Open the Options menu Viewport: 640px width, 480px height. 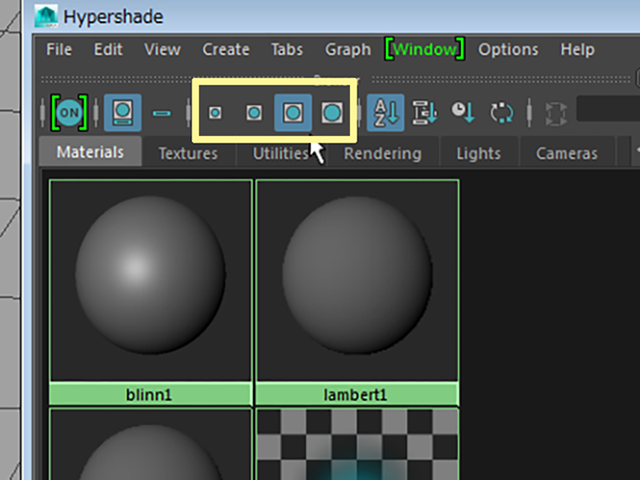click(508, 50)
